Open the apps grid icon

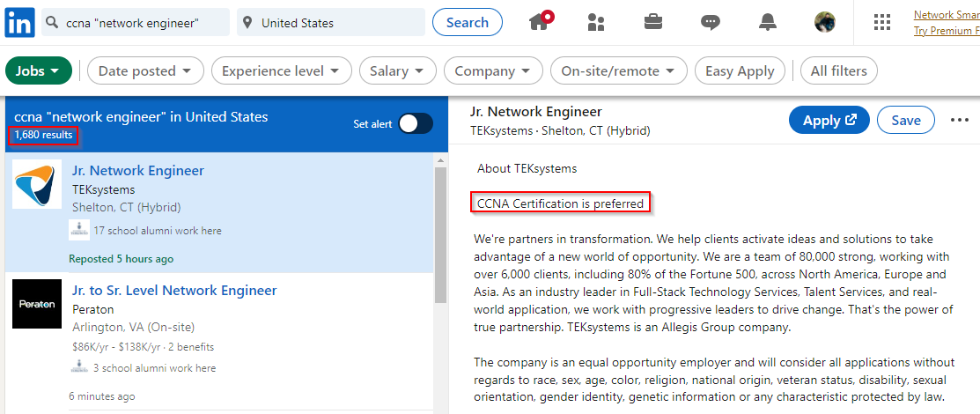[x=882, y=22]
